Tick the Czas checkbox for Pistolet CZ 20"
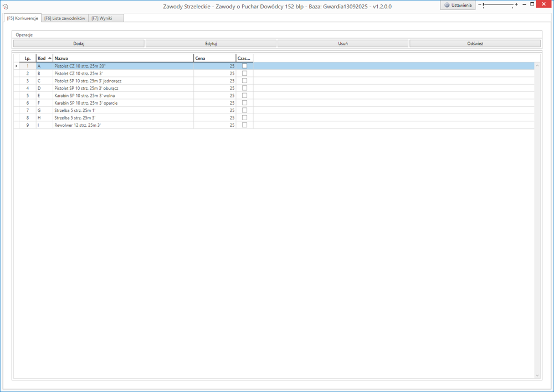554x392 pixels. tap(244, 66)
